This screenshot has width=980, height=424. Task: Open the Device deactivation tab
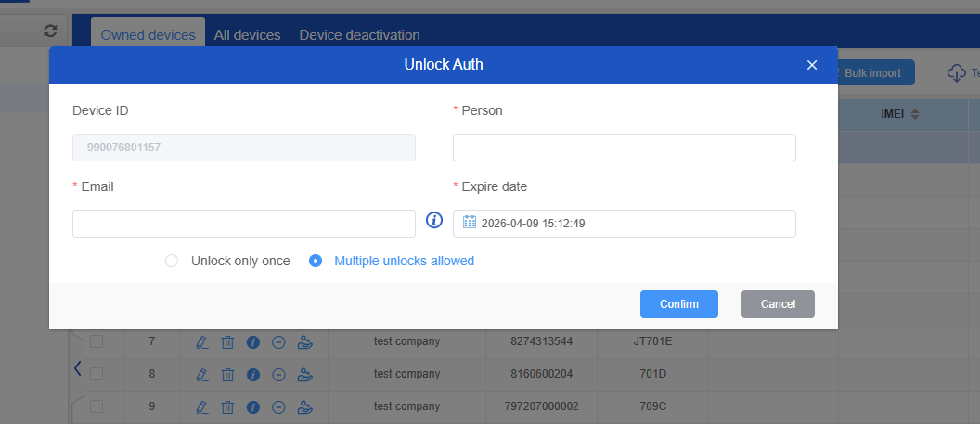pos(359,35)
